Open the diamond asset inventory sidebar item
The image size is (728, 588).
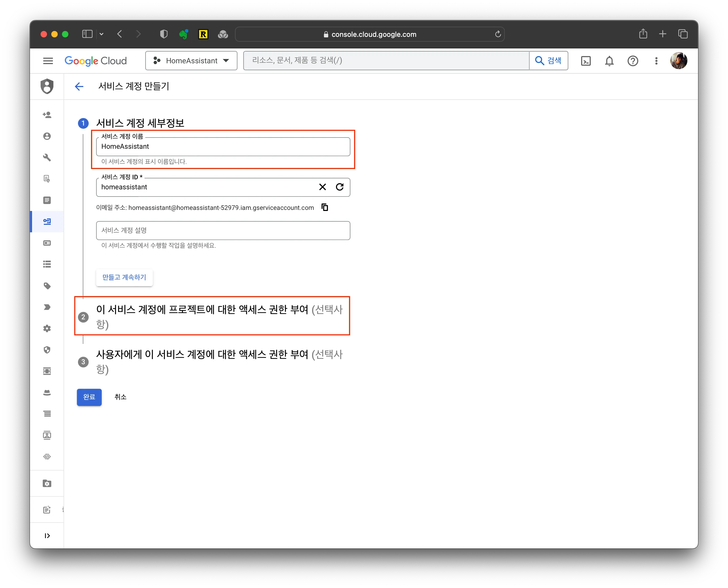[47, 457]
